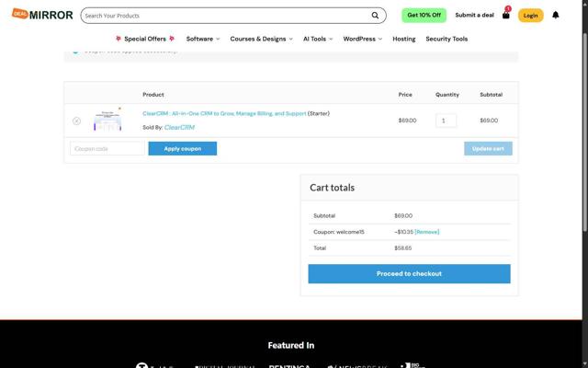Click the Quantity column header
Screen dimensions: 588x368
point(447,95)
